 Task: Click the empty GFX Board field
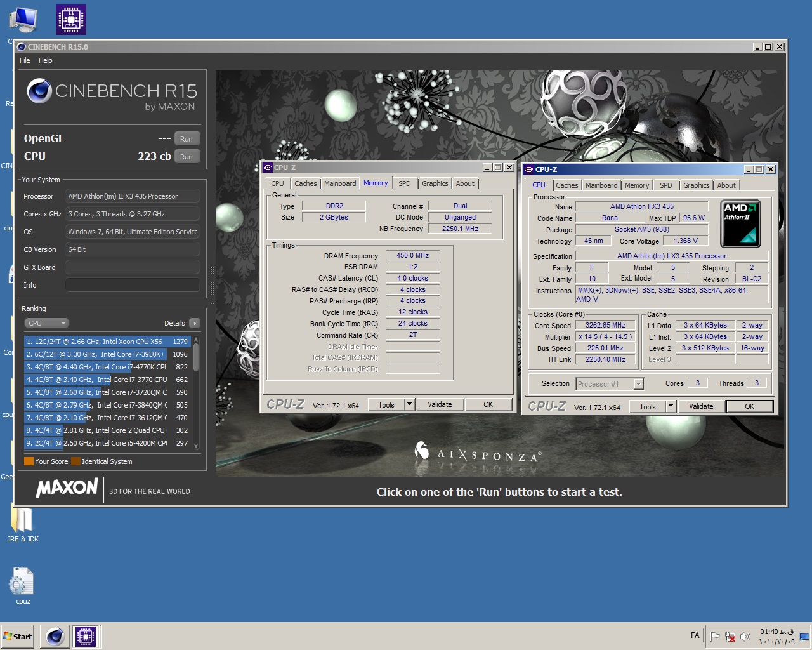(x=133, y=267)
